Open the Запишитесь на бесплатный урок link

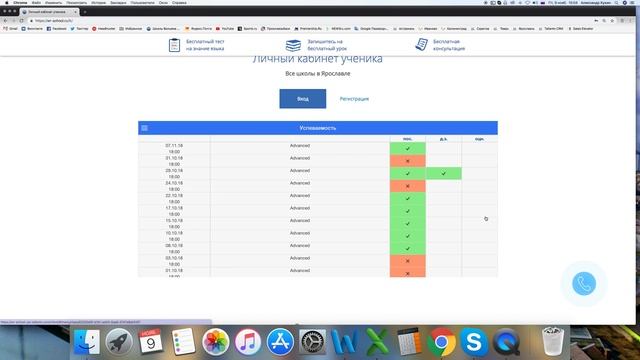[x=327, y=45]
